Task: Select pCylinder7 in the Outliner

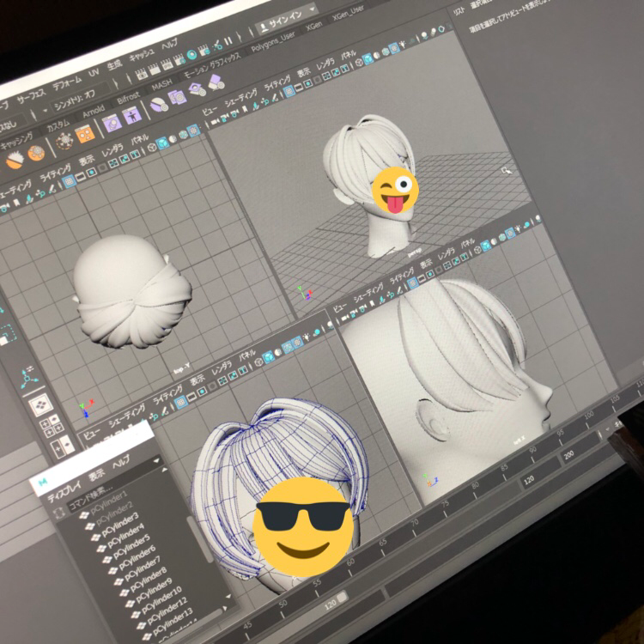Action: coord(142,568)
